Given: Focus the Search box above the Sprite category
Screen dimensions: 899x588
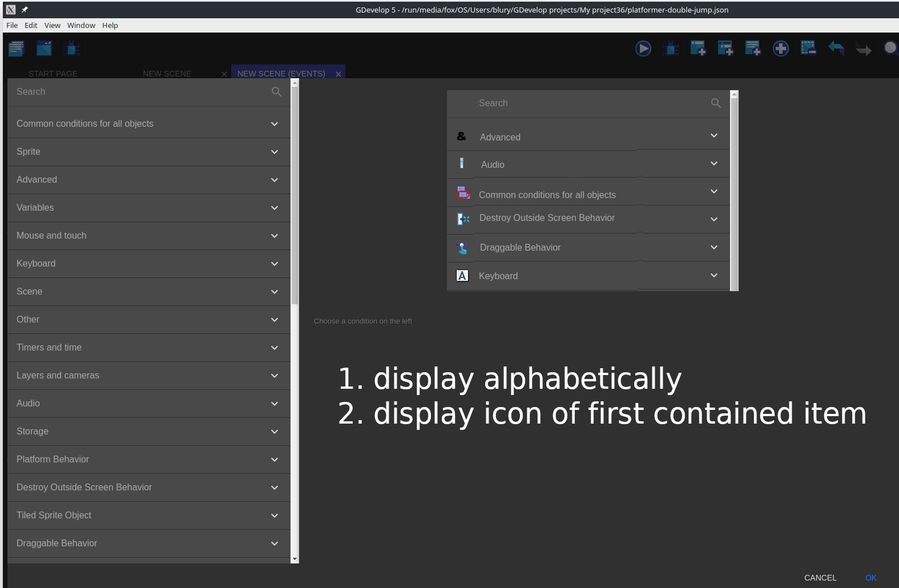Looking at the screenshot, I should (149, 92).
